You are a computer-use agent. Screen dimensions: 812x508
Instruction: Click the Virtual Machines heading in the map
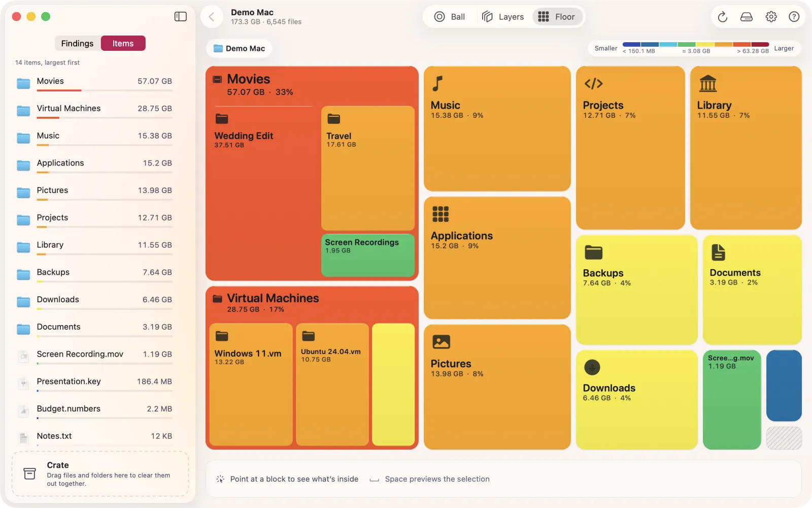point(273,298)
